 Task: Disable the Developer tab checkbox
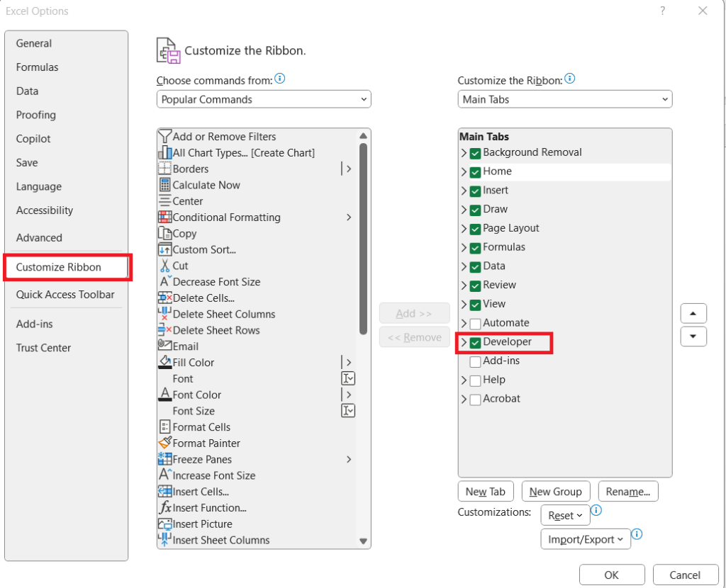[474, 342]
